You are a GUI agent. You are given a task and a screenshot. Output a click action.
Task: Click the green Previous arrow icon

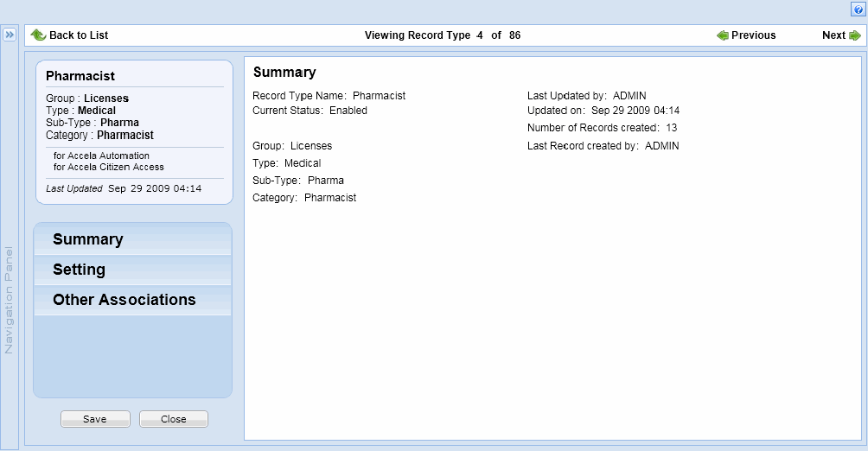(x=723, y=35)
